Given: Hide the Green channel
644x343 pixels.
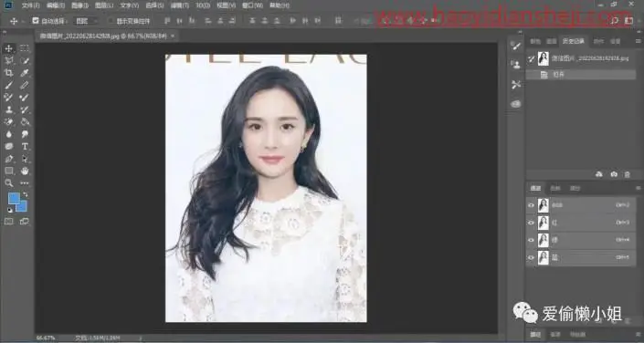Looking at the screenshot, I should pyautogui.click(x=531, y=240).
